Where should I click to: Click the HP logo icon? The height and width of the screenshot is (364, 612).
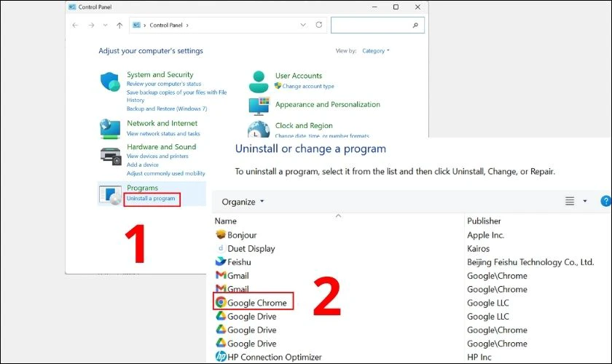tap(221, 356)
